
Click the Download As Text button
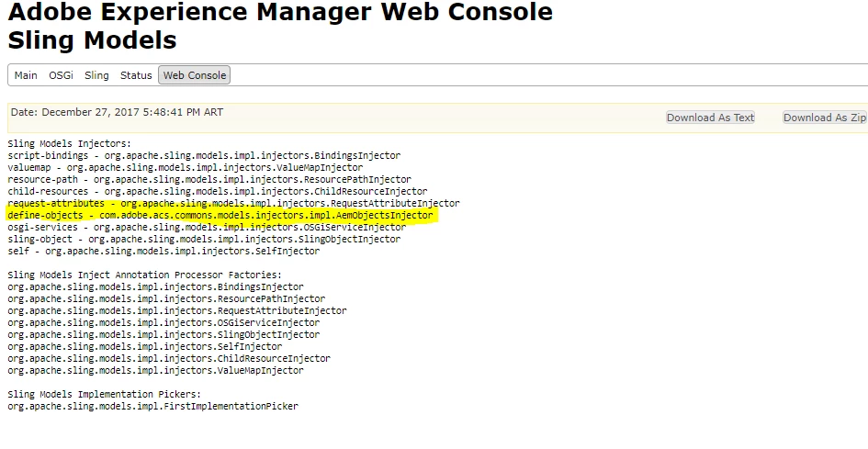pyautogui.click(x=710, y=118)
